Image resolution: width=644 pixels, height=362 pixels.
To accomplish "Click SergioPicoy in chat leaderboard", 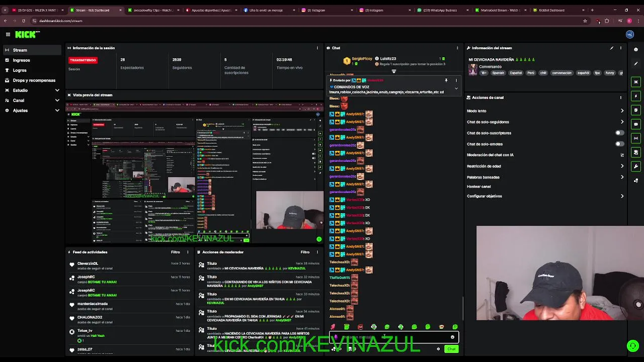I will pyautogui.click(x=362, y=59).
